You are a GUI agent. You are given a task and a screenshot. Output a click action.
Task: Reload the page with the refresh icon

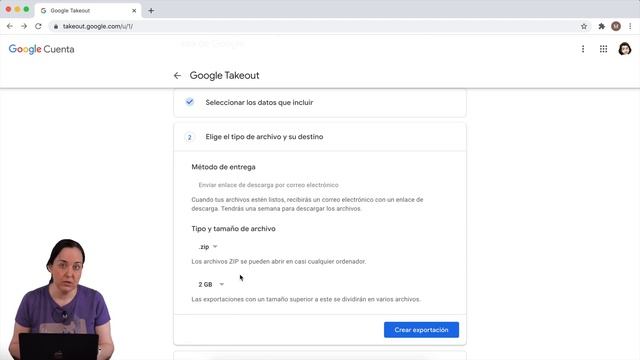(38, 26)
